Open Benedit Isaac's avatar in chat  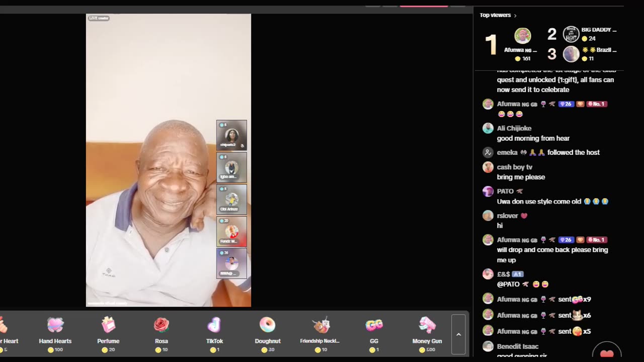pos(488,346)
